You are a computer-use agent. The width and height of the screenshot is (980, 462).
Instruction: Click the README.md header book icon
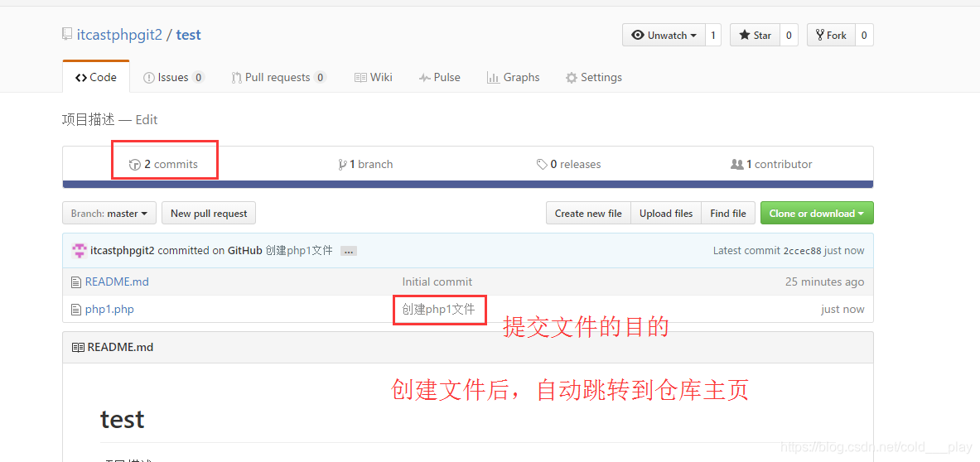point(78,347)
